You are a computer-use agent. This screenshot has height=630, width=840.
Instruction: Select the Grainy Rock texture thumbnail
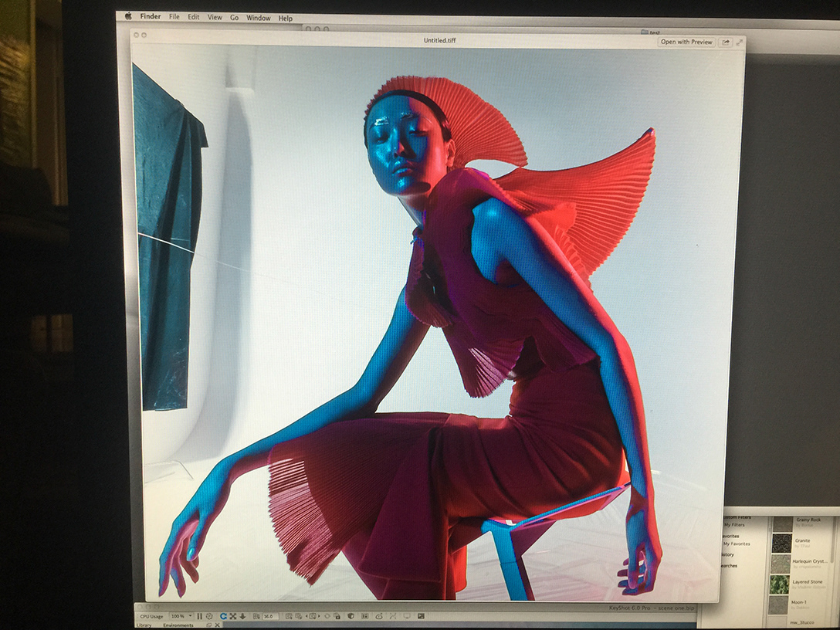(781, 524)
